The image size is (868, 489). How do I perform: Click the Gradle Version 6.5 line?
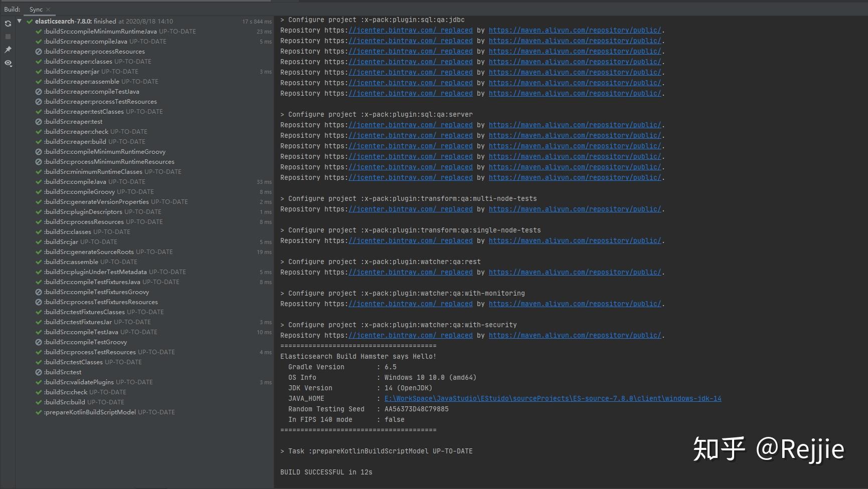342,367
